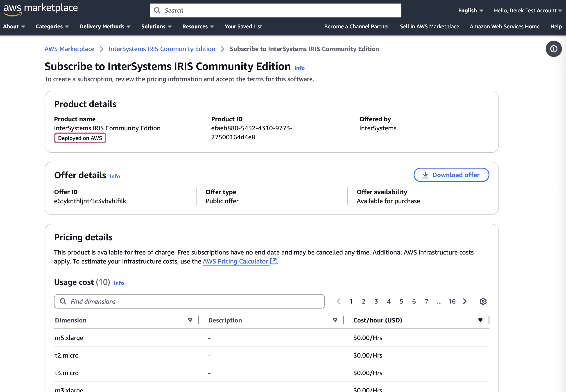Image resolution: width=566 pixels, height=392 pixels.
Task: Expand the English language selector
Action: pos(470,11)
